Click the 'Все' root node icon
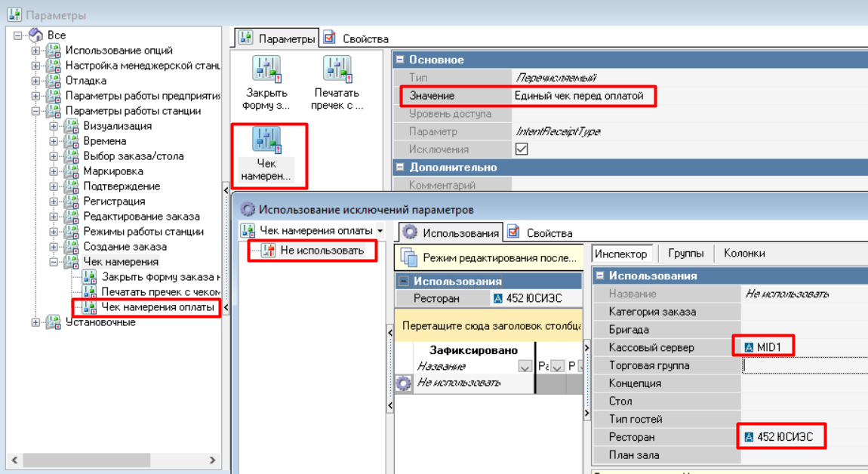Image resolution: width=868 pixels, height=474 pixels. pos(35,35)
